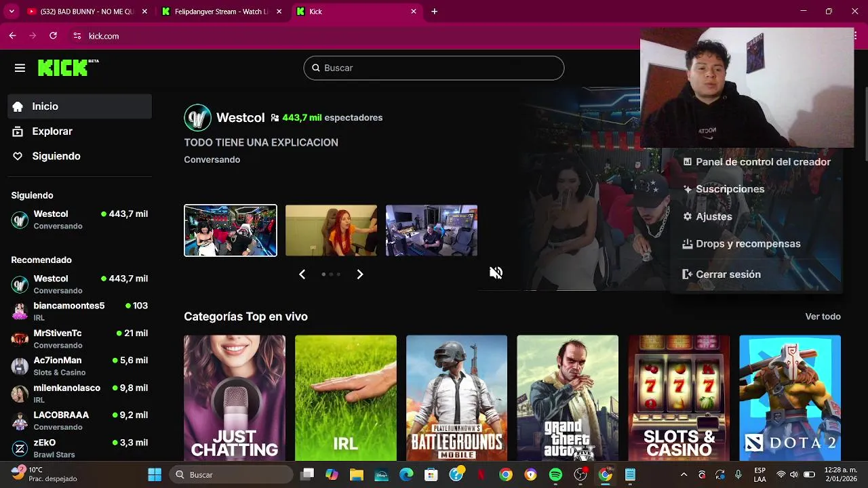Click the featured Westcol channel name
The height and width of the screenshot is (488, 868).
click(x=240, y=117)
